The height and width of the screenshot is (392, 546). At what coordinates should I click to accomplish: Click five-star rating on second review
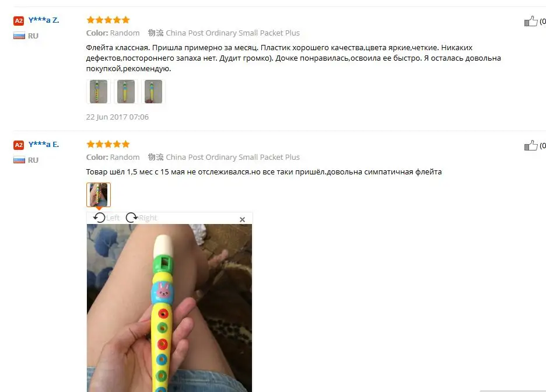[108, 144]
